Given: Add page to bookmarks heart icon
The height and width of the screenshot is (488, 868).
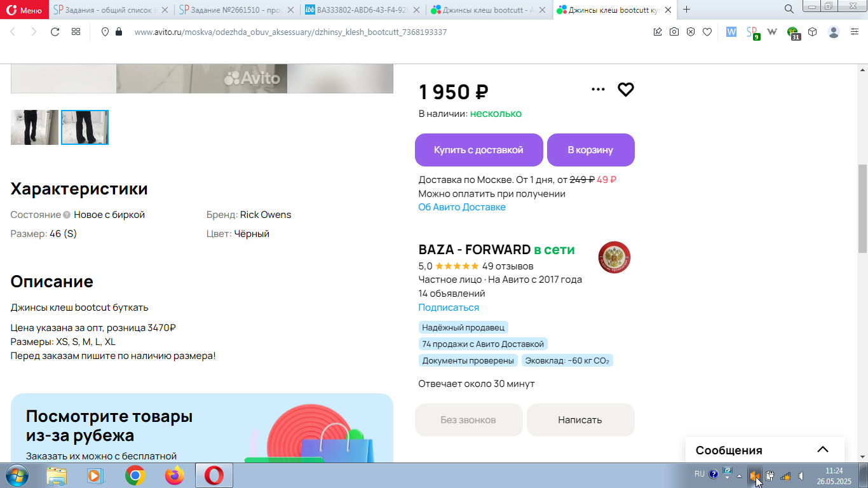Looking at the screenshot, I should pos(707,32).
